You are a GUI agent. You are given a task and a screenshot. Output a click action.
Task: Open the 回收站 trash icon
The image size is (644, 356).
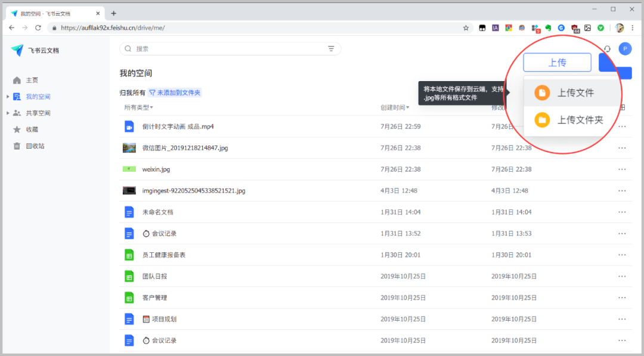coord(17,146)
